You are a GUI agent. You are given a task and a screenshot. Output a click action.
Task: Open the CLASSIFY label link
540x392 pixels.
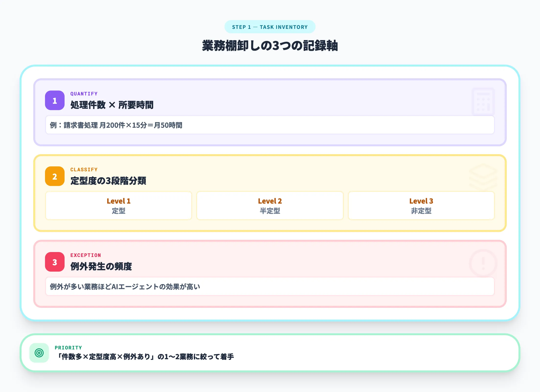point(84,169)
